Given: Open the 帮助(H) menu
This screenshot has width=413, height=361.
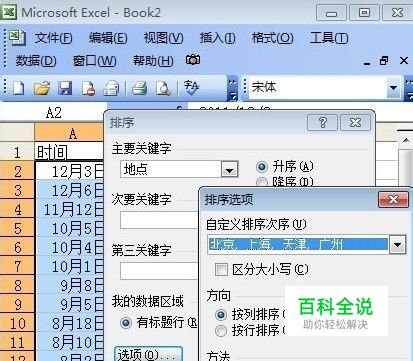Looking at the screenshot, I should point(153,61).
